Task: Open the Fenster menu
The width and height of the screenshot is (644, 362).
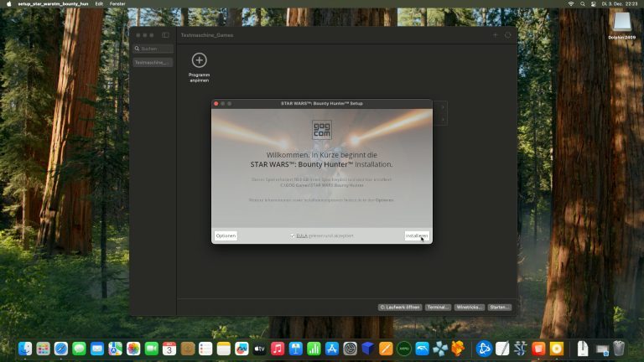Action: [x=117, y=3]
